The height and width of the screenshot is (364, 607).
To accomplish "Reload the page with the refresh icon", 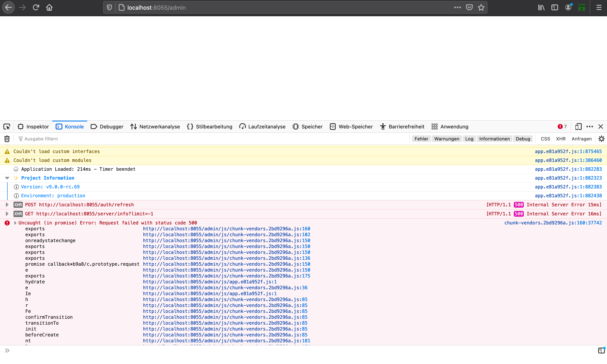I will pyautogui.click(x=36, y=7).
